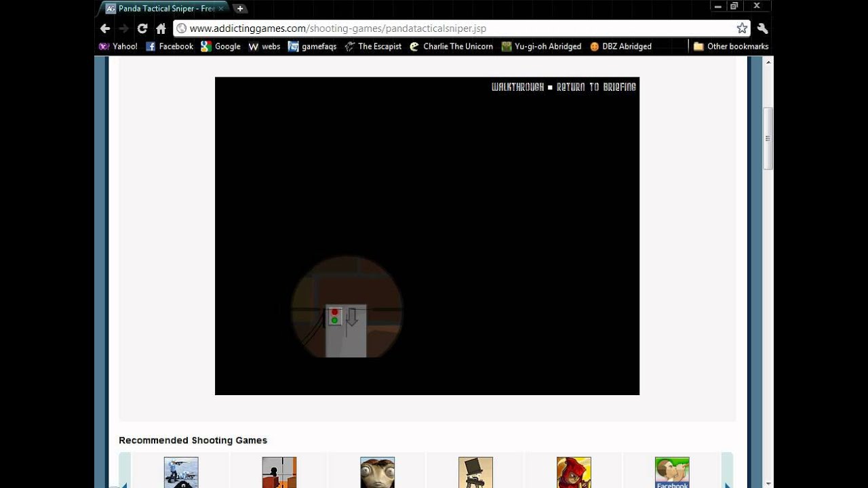Go back with the browser back arrow

click(105, 28)
